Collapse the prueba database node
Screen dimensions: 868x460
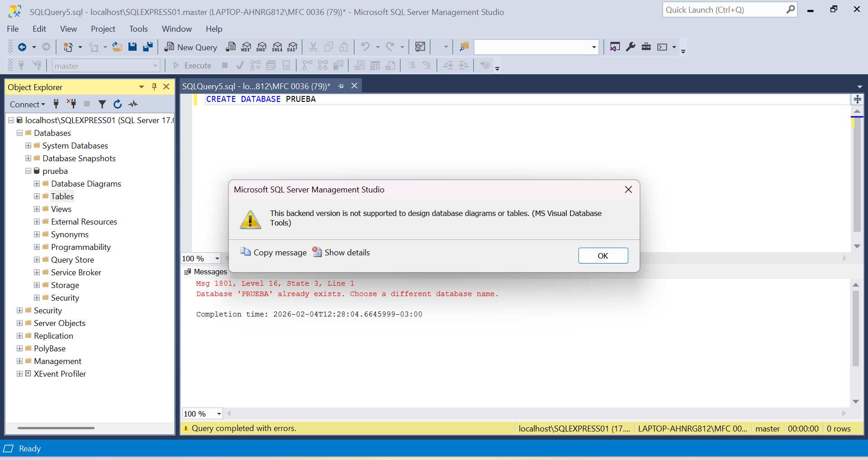pos(28,171)
